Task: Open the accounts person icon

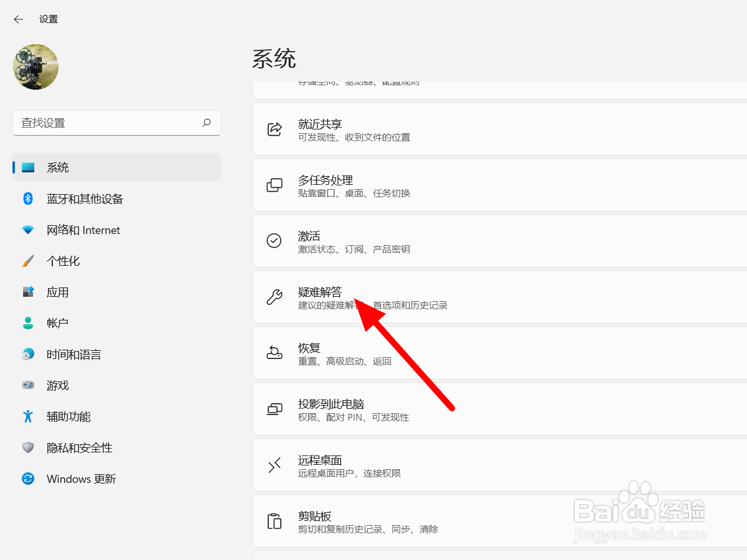Action: pyautogui.click(x=28, y=323)
